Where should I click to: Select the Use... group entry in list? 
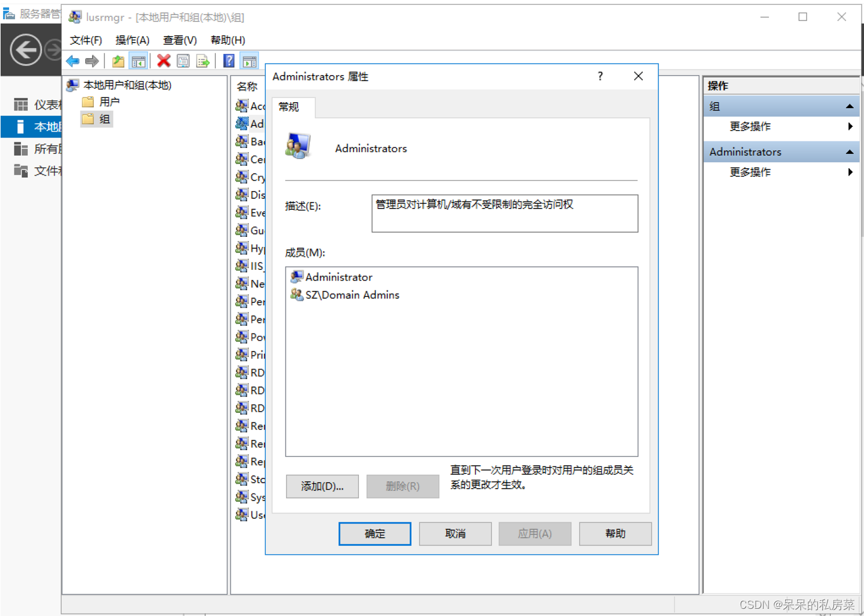(250, 515)
